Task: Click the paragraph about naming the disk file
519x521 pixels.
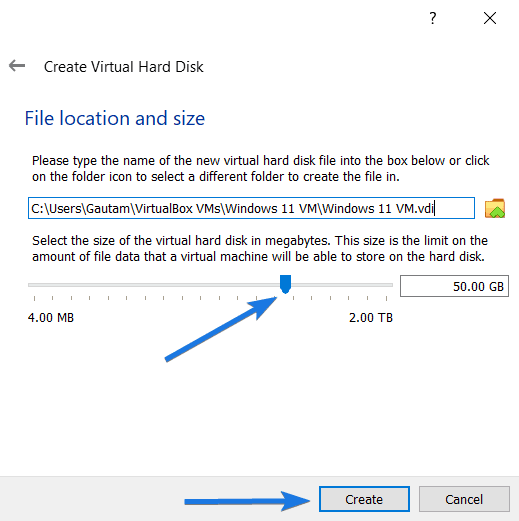Action: 260,169
